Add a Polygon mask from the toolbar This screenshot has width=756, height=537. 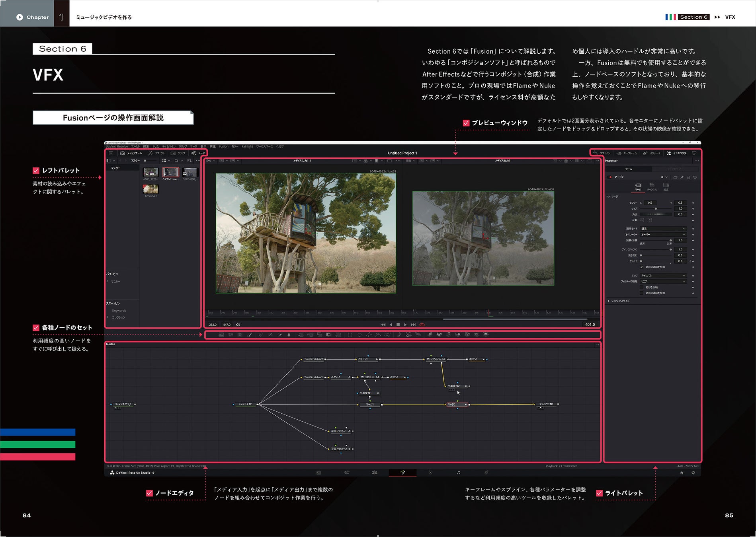[369, 335]
